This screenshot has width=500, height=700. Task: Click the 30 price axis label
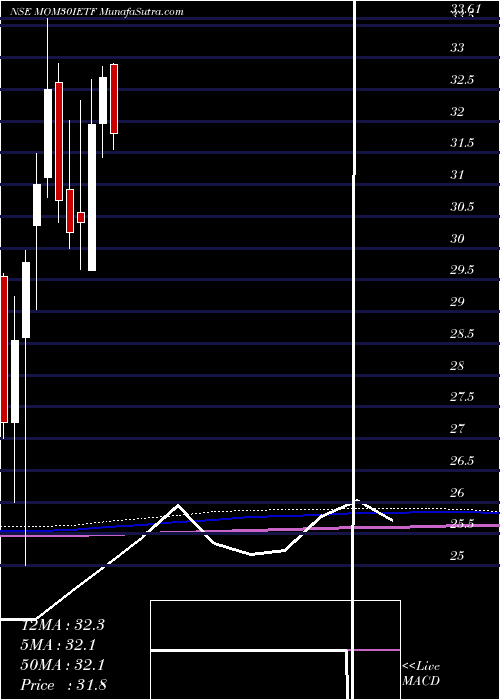(457, 239)
